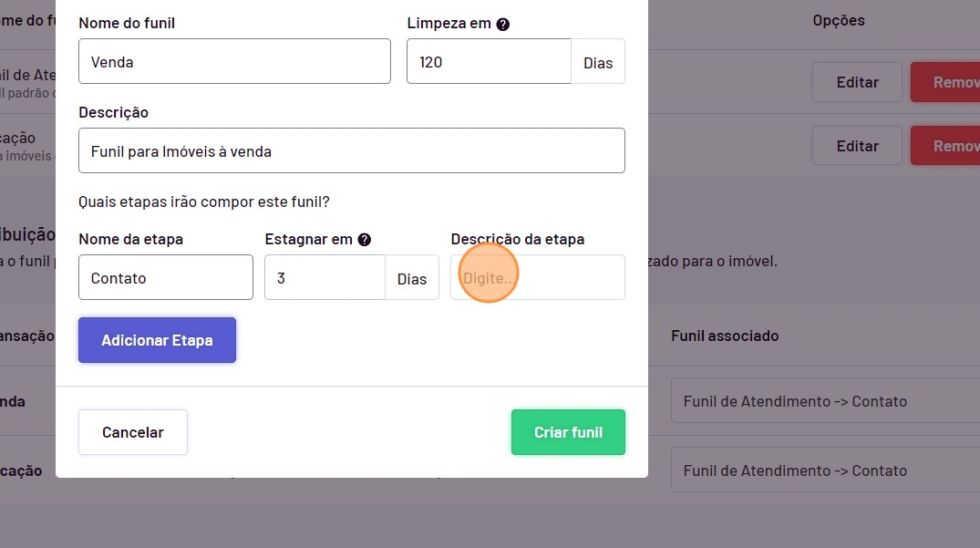Open Funil associado dropdown for Locação row
Image resolution: width=980 pixels, height=548 pixels.
825,470
